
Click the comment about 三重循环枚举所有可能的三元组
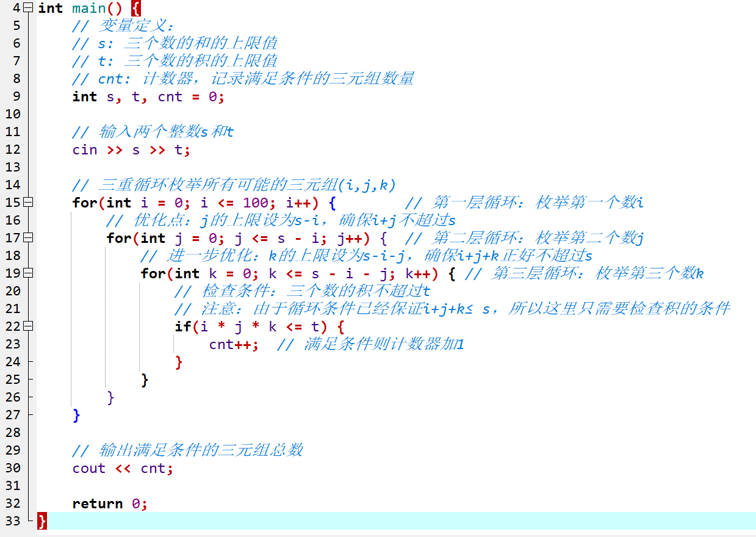coord(234,186)
